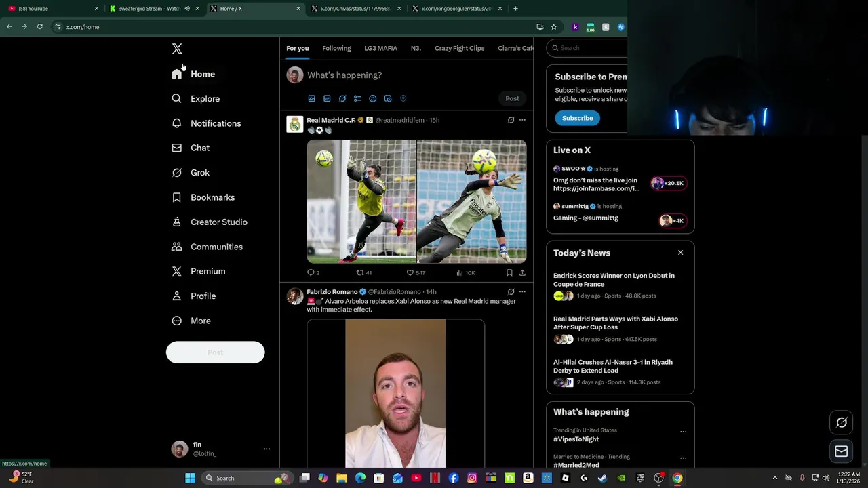The image size is (868, 488).
Task: Open the emoji picker in composer
Action: (372, 98)
